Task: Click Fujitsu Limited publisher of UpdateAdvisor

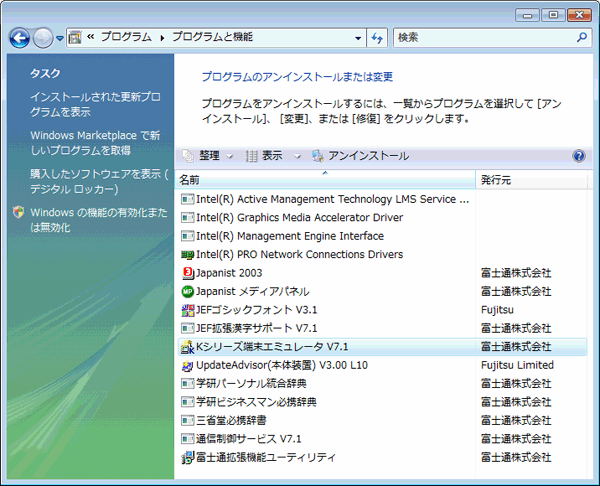Action: [x=517, y=365]
